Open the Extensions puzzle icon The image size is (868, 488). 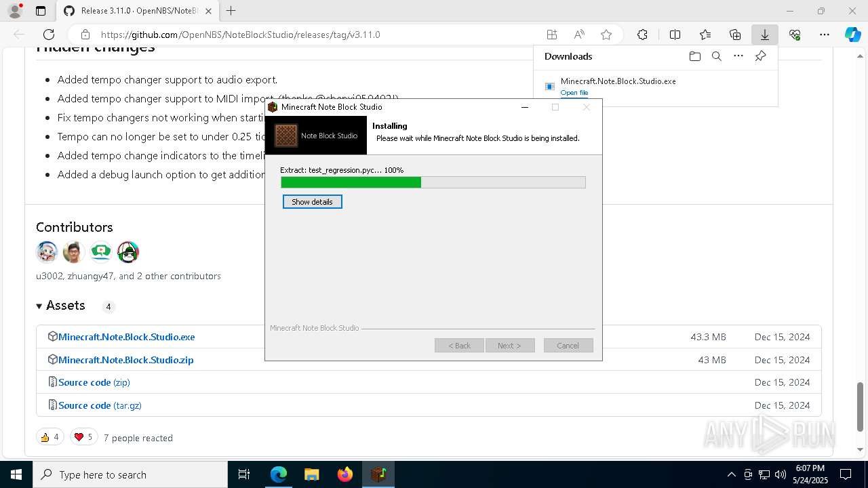click(x=642, y=35)
